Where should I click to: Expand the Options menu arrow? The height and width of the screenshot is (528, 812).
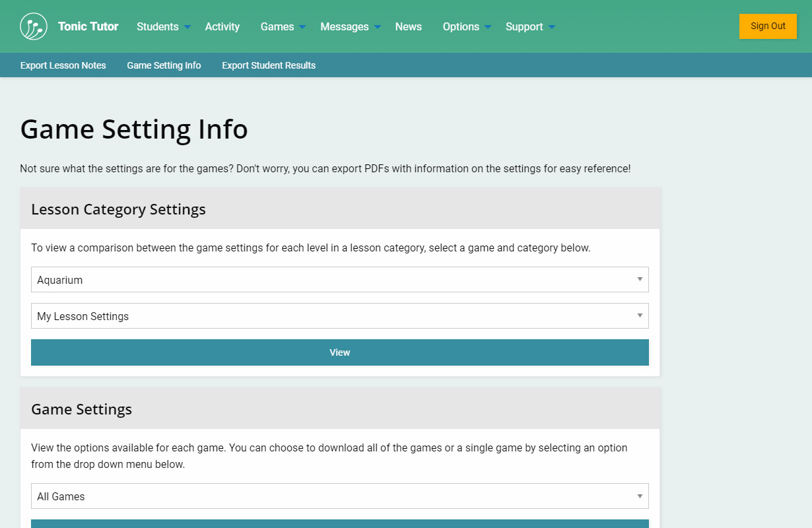point(488,27)
